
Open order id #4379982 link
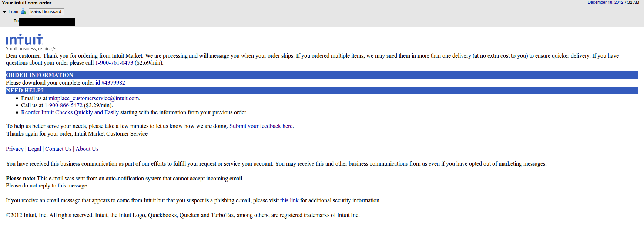[110, 83]
